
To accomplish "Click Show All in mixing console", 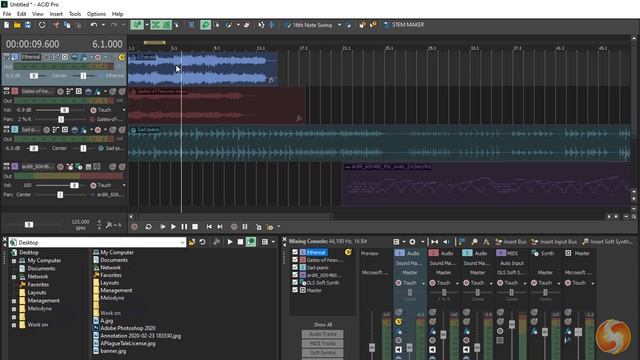I will tap(322, 324).
